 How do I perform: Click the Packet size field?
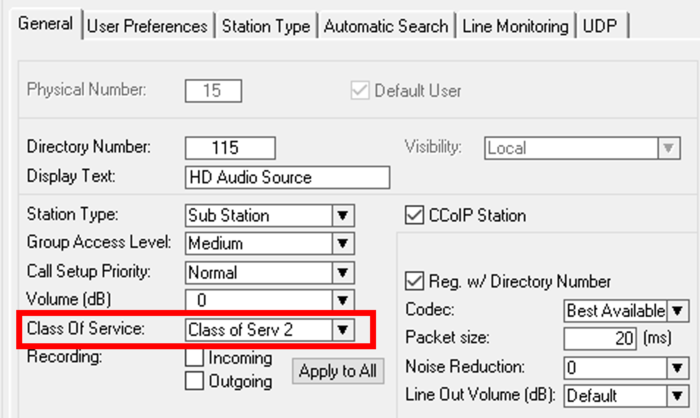point(600,339)
